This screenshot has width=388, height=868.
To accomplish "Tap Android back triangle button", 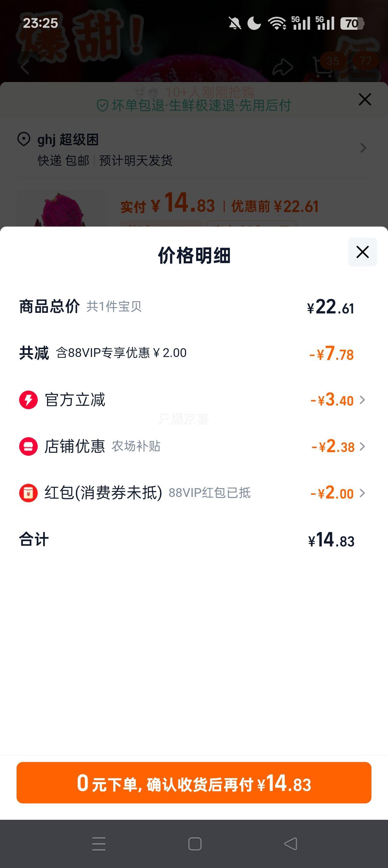I will pyautogui.click(x=291, y=844).
